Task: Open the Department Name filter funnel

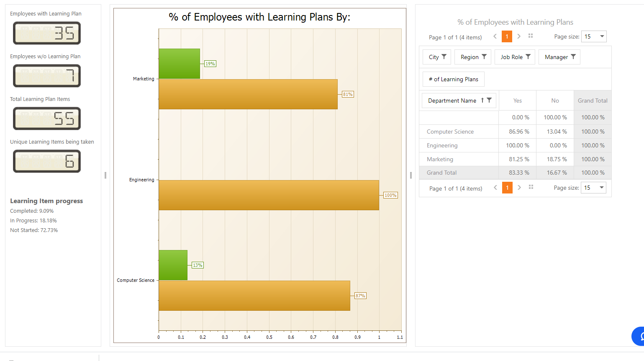Action: tap(489, 100)
